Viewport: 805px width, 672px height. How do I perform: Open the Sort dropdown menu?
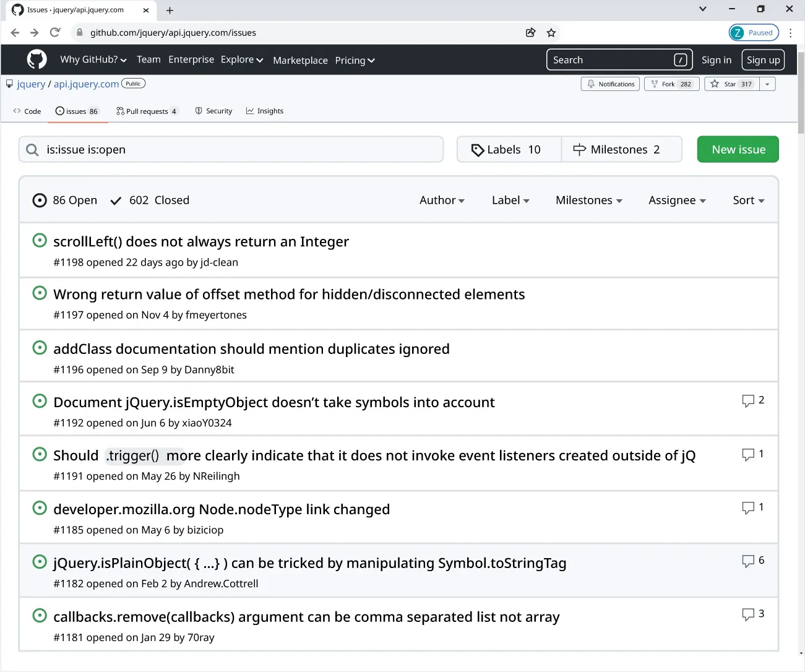point(747,200)
